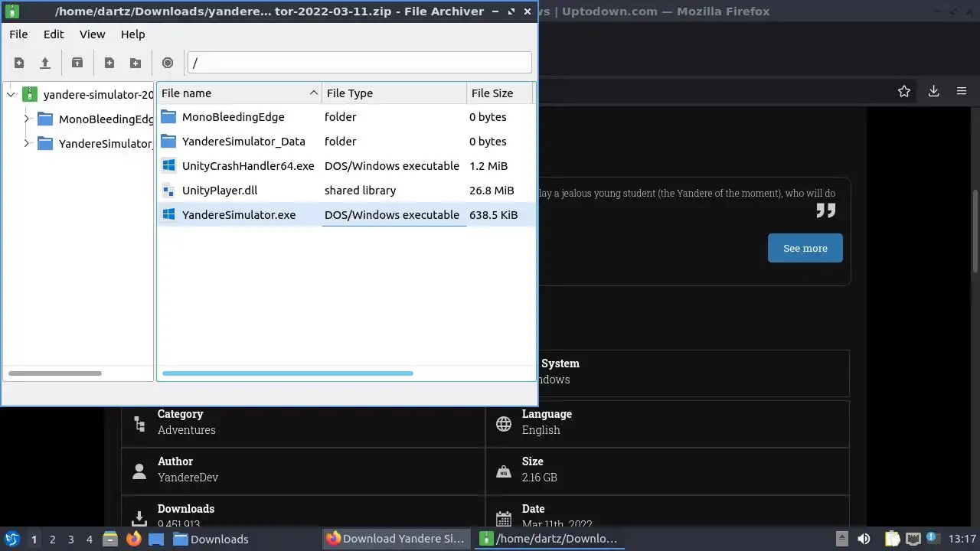Sort by the File name column header
Screen dimensions: 980x551
click(240, 93)
